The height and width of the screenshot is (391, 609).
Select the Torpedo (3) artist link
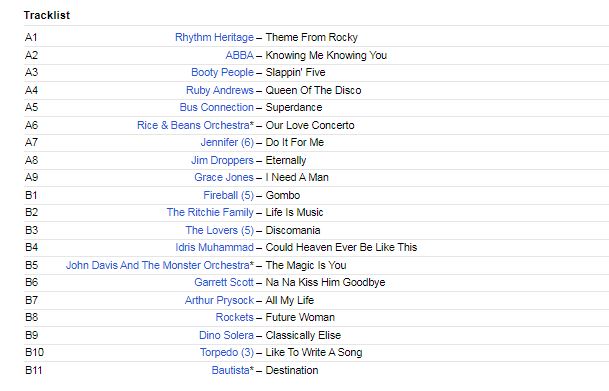click(227, 353)
